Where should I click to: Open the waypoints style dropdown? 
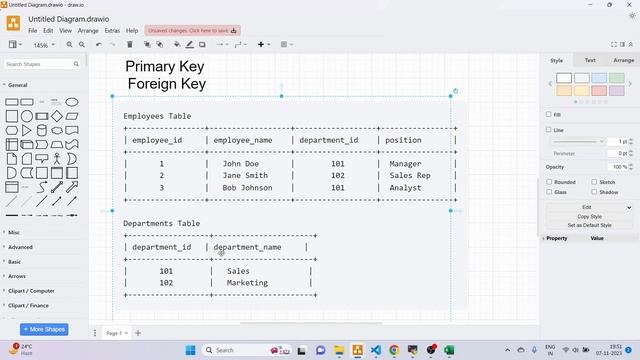click(x=240, y=44)
